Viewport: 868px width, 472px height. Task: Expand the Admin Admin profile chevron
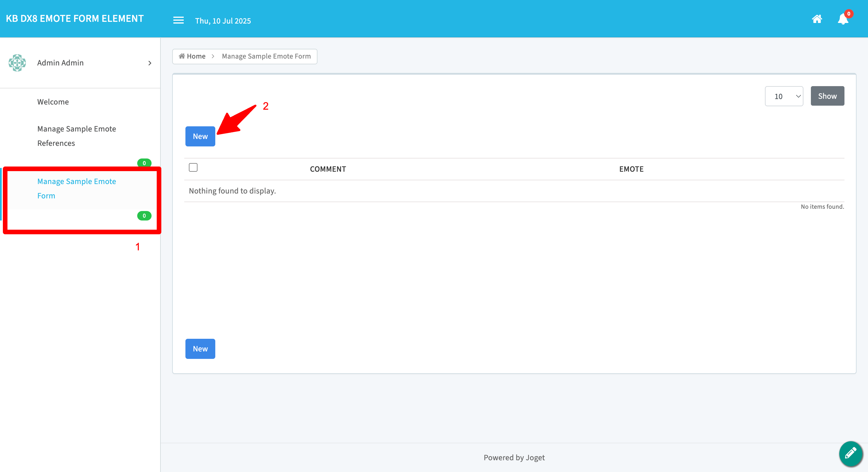pos(150,63)
